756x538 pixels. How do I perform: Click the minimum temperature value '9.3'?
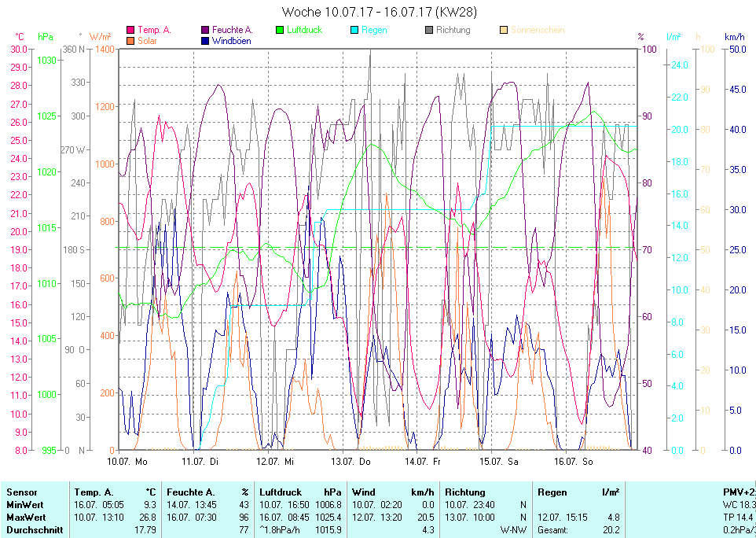point(150,505)
